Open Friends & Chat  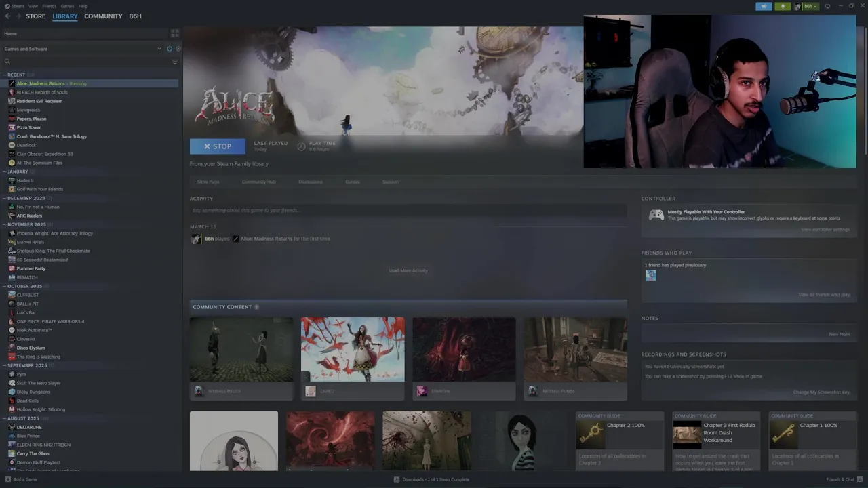pos(843,479)
